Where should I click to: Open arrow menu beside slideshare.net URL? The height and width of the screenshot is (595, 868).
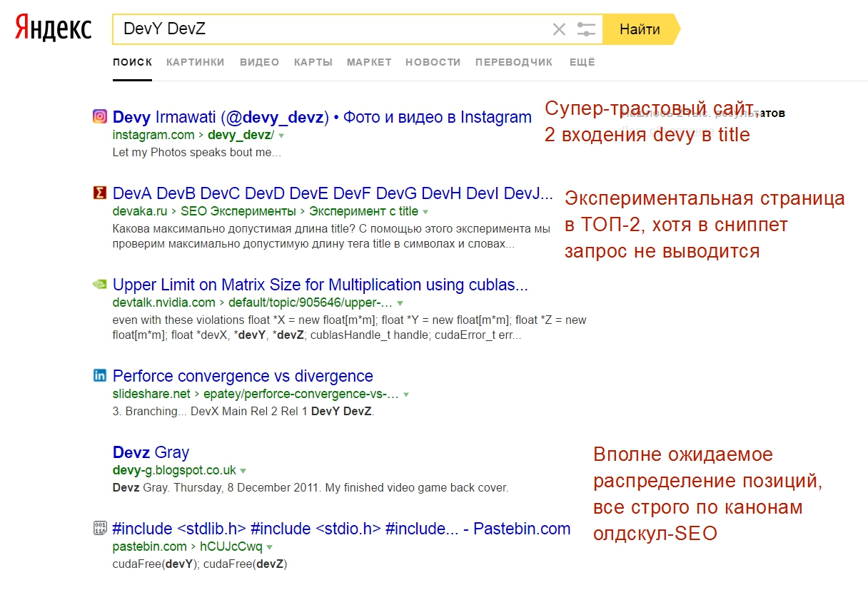pyautogui.click(x=406, y=395)
